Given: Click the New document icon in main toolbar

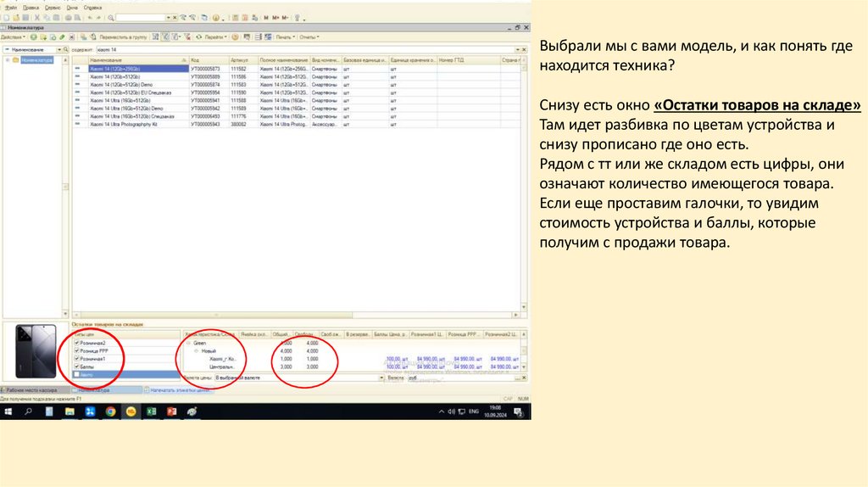Looking at the screenshot, I should pyautogui.click(x=7, y=18).
